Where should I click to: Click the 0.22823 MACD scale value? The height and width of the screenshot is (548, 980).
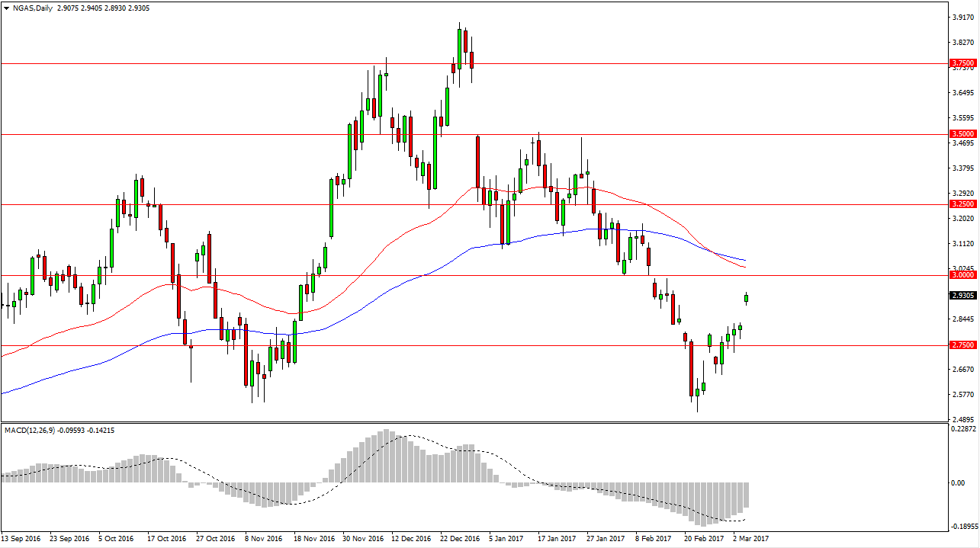[x=962, y=431]
